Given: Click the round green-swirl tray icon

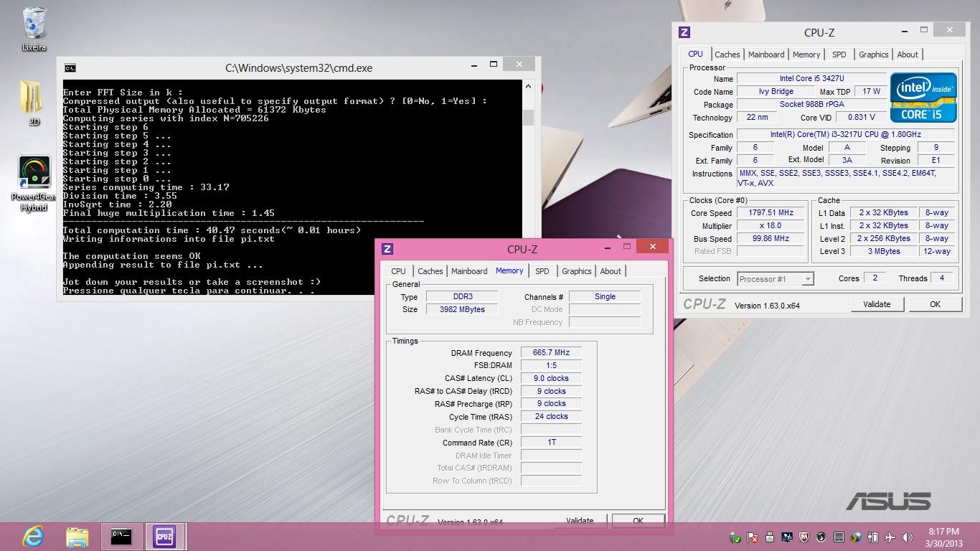Looking at the screenshot, I should [821, 537].
